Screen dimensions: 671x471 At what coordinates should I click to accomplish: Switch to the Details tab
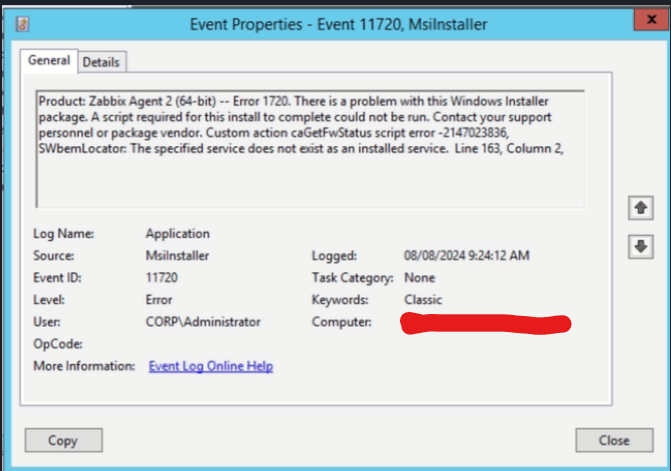[x=101, y=62]
